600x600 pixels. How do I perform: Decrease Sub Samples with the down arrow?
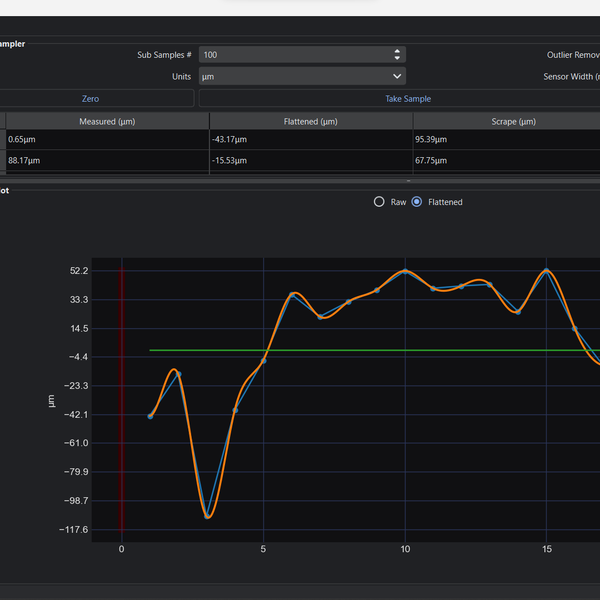click(x=397, y=59)
